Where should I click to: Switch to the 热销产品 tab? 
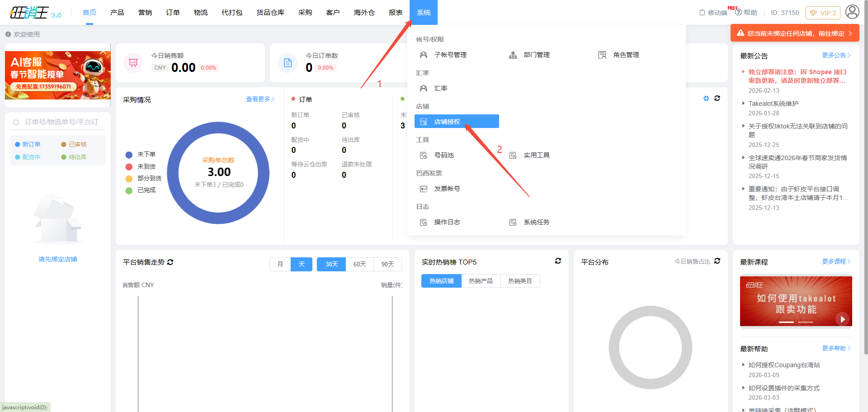pyautogui.click(x=481, y=281)
